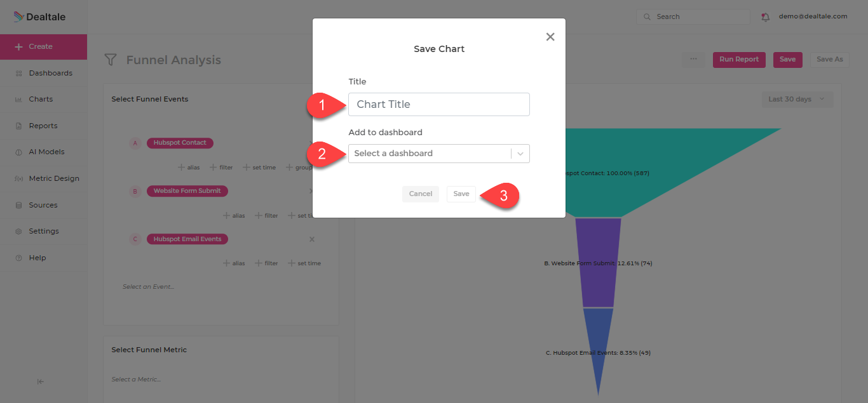Add filter under Hubspot Contact
The width and height of the screenshot is (868, 403).
222,168
